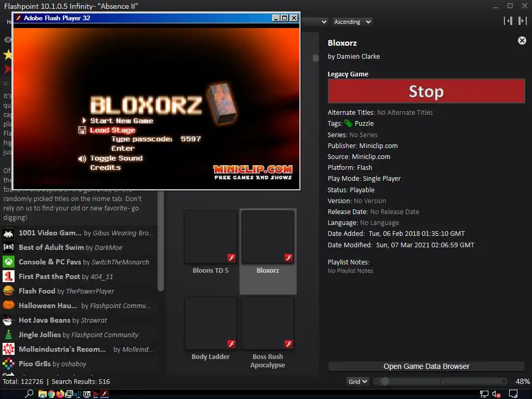Click the Molleindustria playlist icon
The width and height of the screenshot is (532, 399).
tap(8, 349)
